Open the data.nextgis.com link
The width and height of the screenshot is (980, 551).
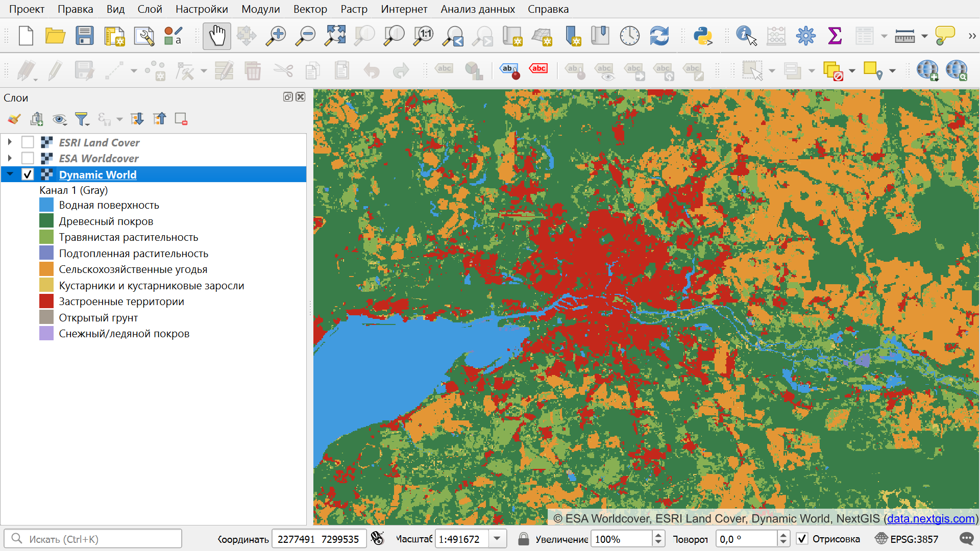(x=931, y=519)
